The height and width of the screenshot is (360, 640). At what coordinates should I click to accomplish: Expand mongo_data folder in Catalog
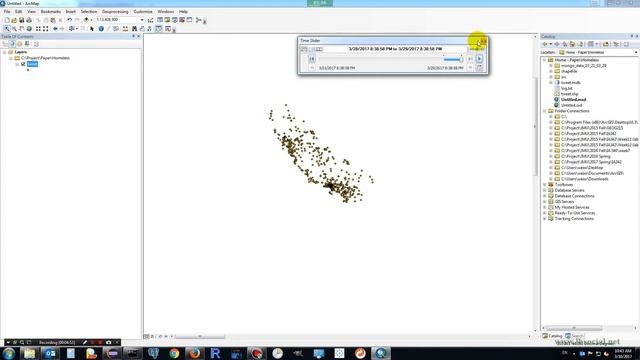(551, 66)
